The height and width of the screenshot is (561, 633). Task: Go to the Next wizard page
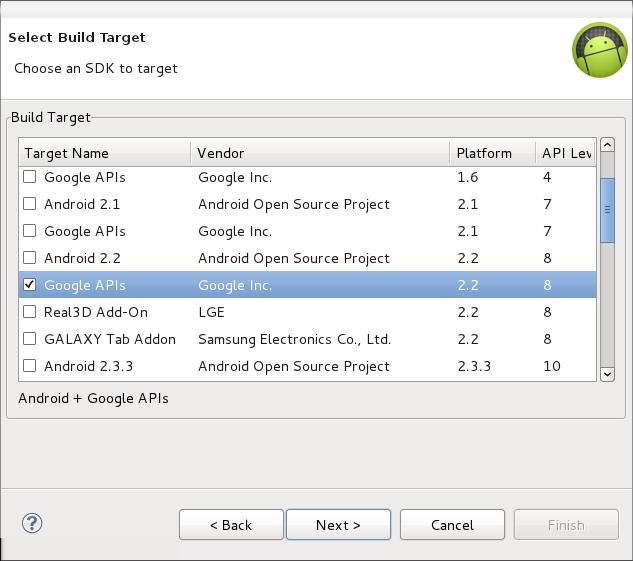click(x=338, y=525)
